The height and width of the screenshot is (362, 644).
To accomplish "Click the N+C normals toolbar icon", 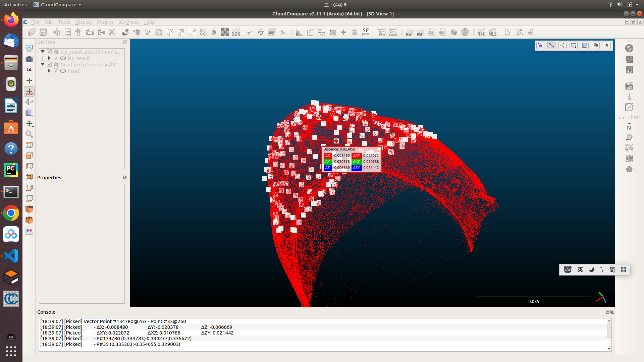I will pos(481,33).
